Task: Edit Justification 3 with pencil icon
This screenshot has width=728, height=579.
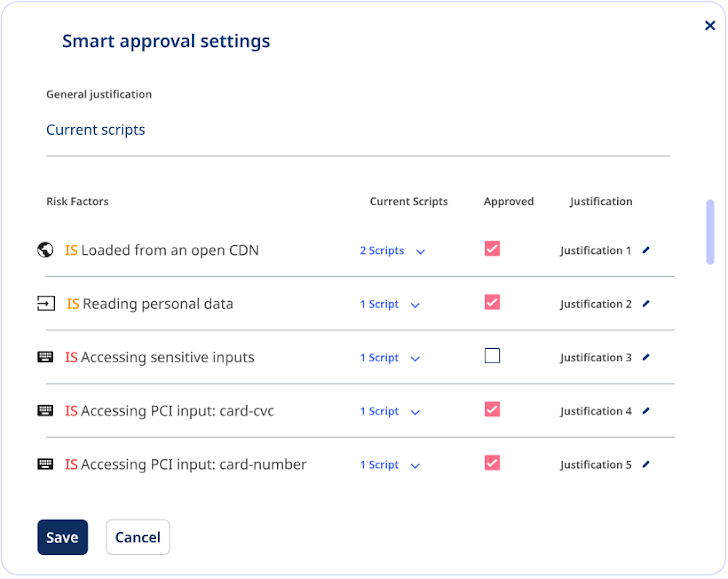Action: pyautogui.click(x=646, y=357)
